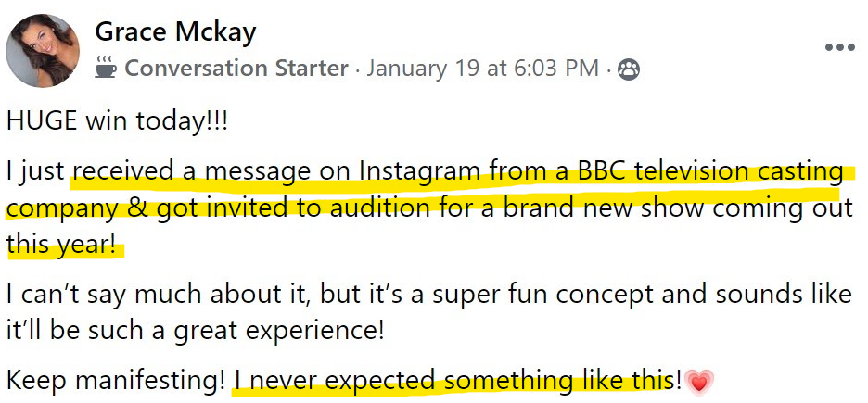Open the January 19 at 6:03 PM timestamp
This screenshot has width=868, height=403.
[483, 68]
